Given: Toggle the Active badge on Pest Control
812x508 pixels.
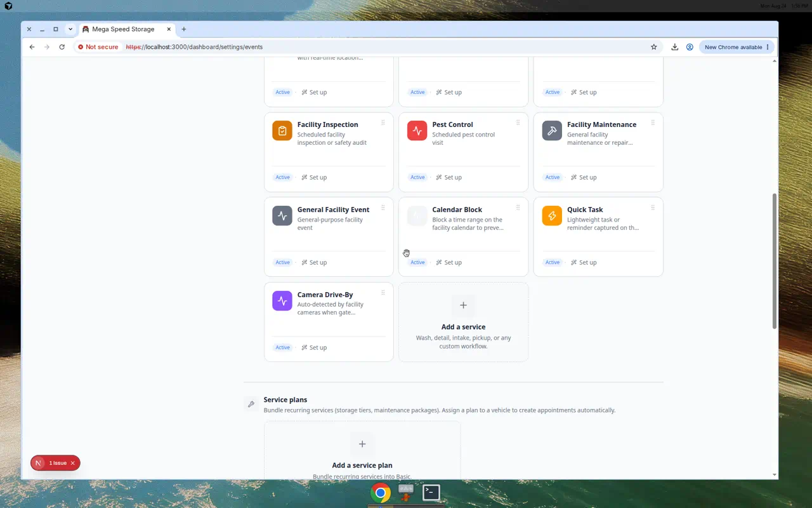Looking at the screenshot, I should pos(417,177).
